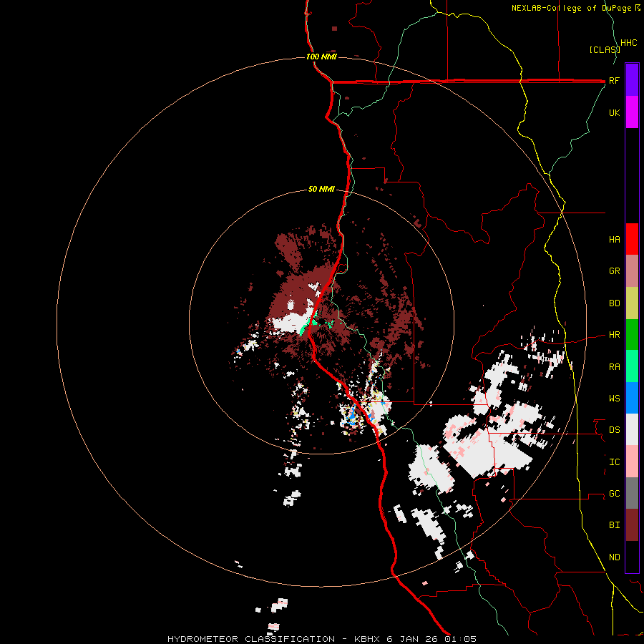
Task: Click the white DS legend swatch
Action: 632,429
